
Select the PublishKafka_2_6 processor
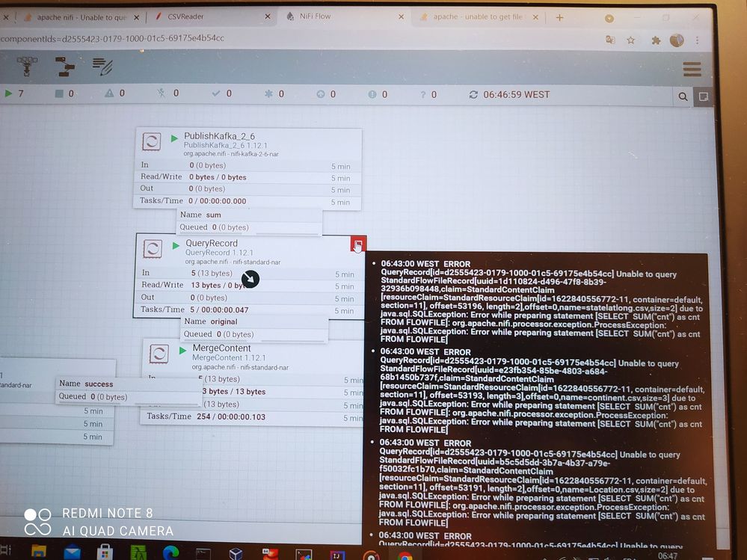[x=248, y=169]
